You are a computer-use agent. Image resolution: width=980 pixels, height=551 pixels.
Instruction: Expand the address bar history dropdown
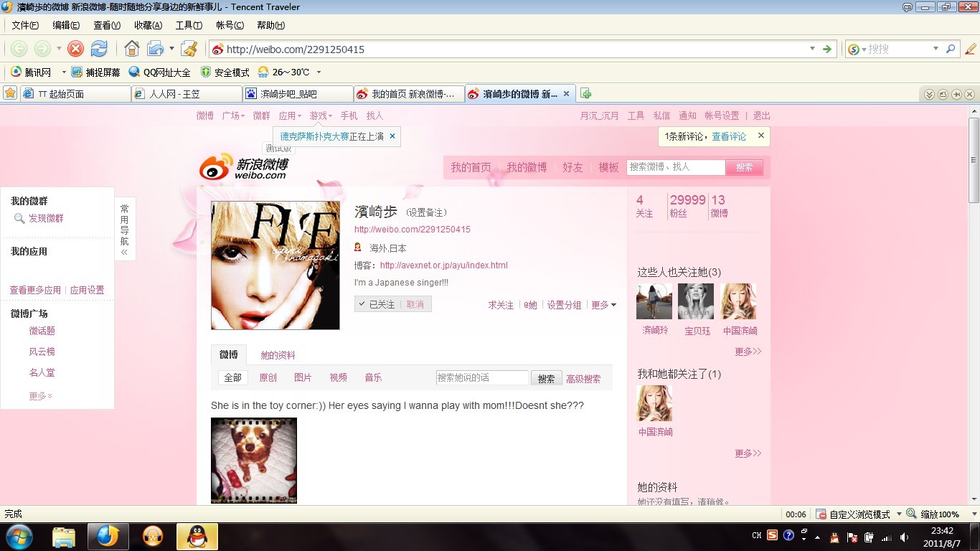coord(813,49)
